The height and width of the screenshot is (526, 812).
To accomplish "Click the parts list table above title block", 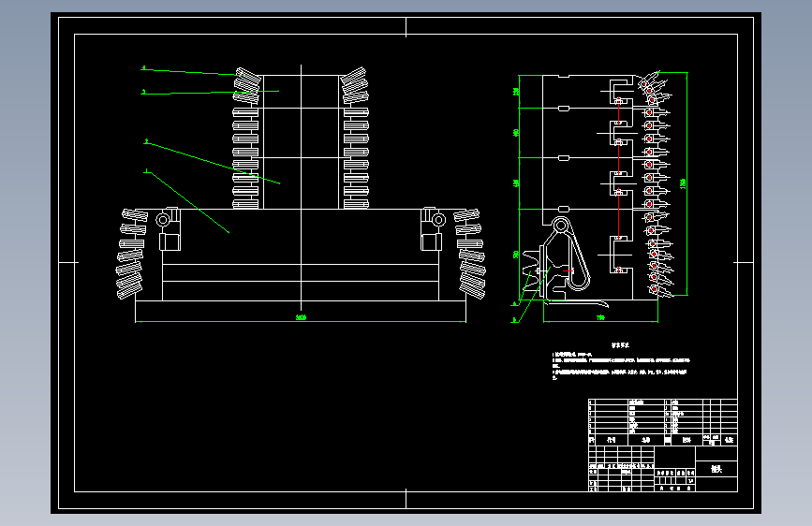I will pos(663,422).
